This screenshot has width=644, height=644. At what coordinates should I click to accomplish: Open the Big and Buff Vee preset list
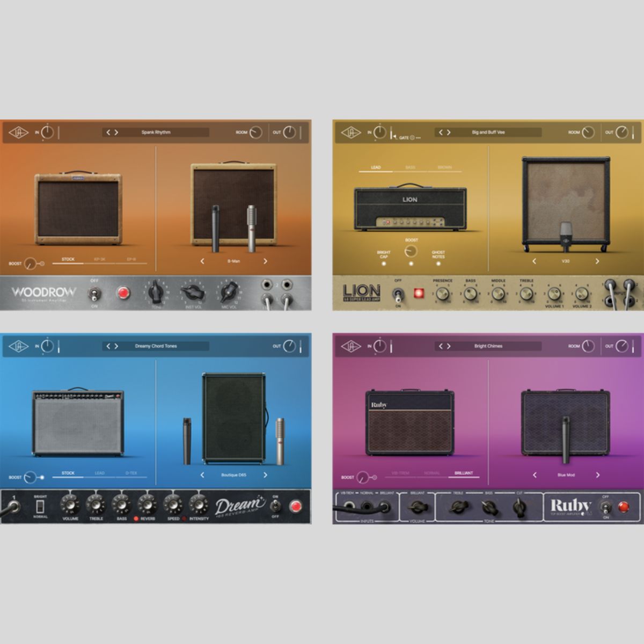[x=488, y=132]
